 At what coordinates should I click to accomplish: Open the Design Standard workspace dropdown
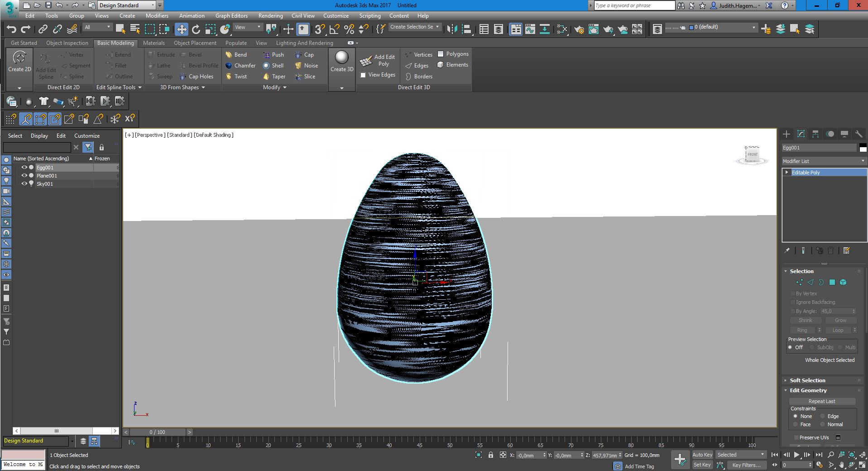tap(153, 5)
